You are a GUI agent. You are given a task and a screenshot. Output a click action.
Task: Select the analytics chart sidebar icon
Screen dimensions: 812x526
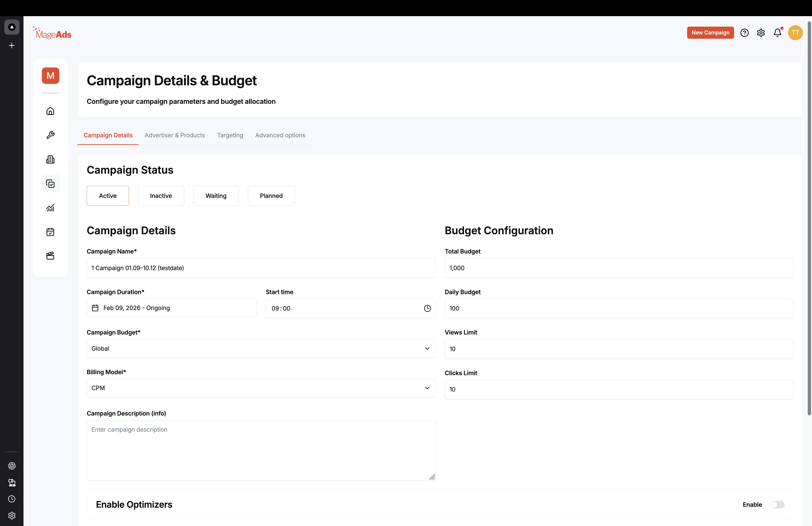point(50,208)
